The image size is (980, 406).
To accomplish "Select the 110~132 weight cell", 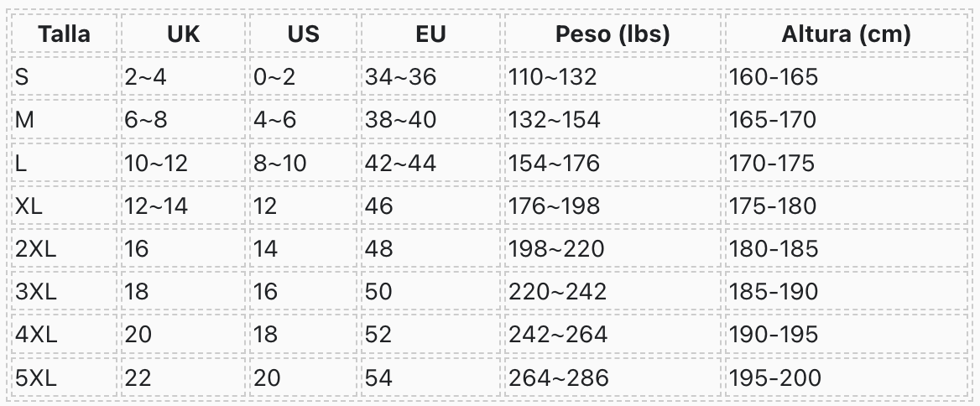I will 612,77.
